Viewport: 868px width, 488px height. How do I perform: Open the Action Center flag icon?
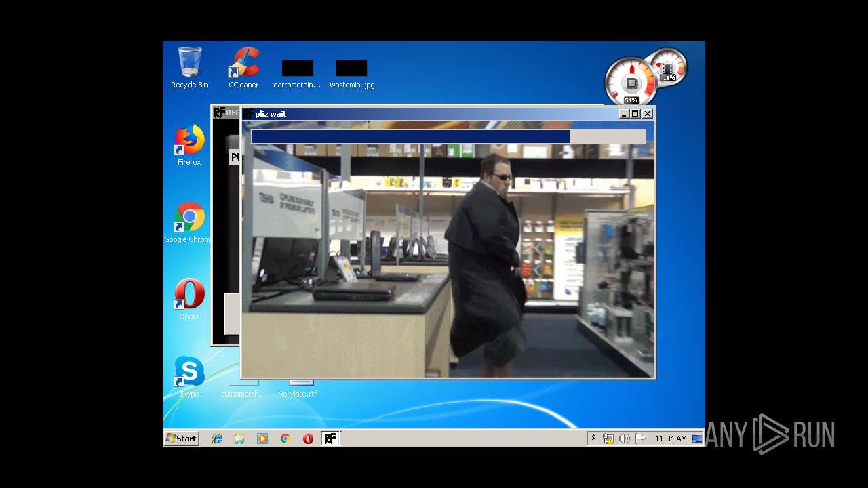coord(641,439)
